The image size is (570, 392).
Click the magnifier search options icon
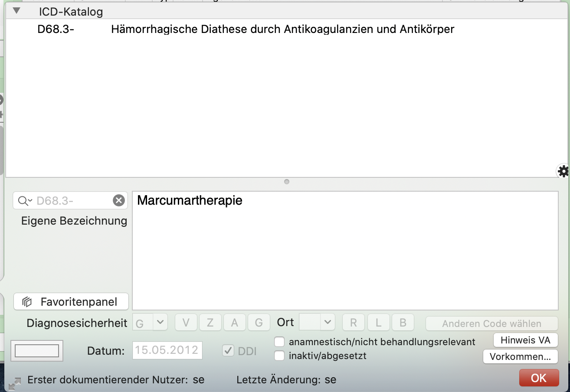click(25, 200)
